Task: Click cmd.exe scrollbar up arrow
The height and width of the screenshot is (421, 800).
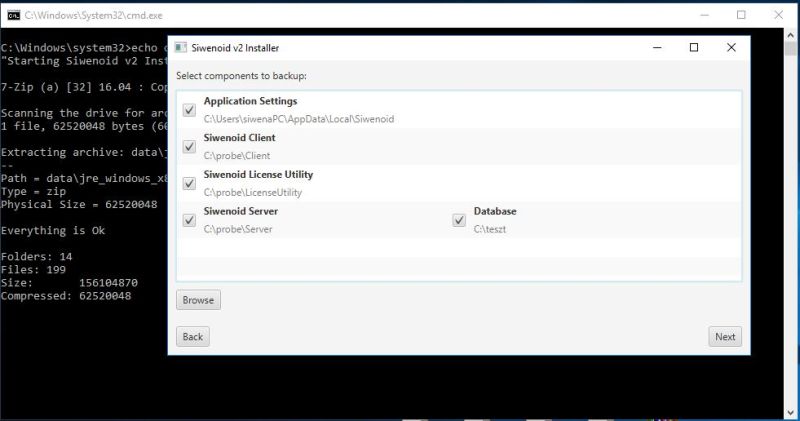Action: pos(791,35)
